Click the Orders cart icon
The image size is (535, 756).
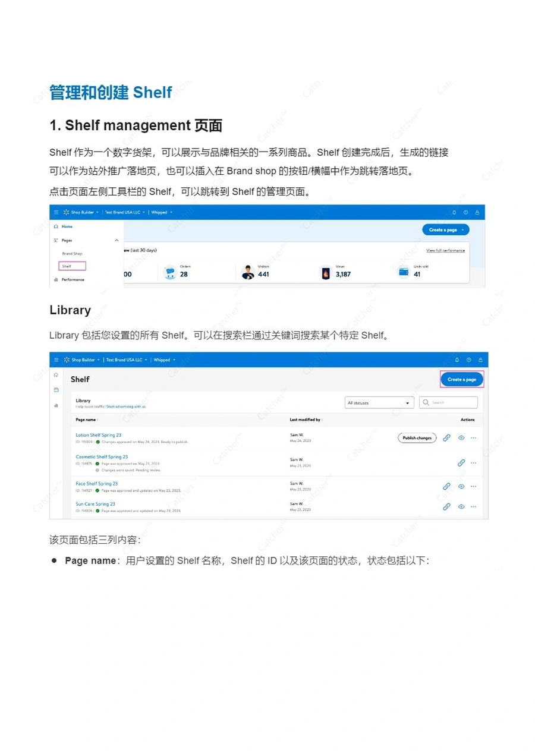pyautogui.click(x=170, y=273)
